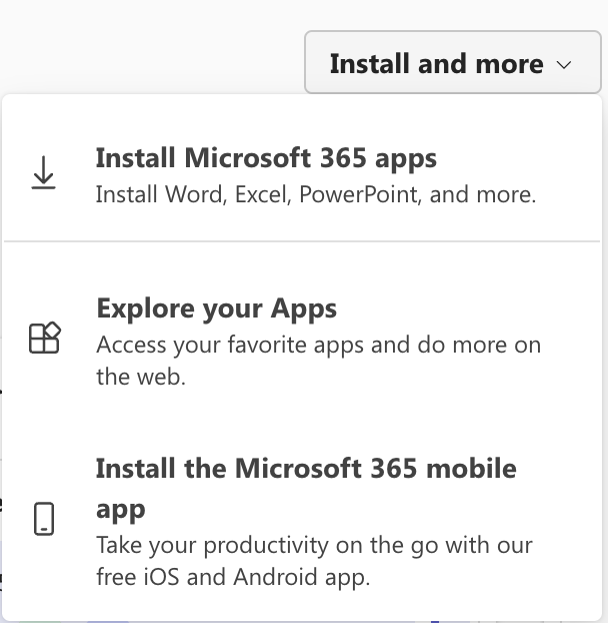Click the Take your productivity on the go text
Viewport: 608px width, 624px height.
[314, 545]
